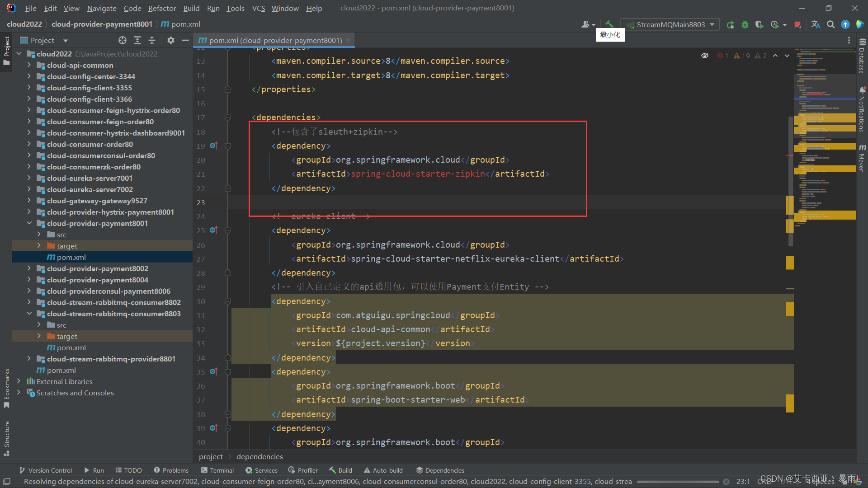Click gutter icon on line 19
The height and width of the screenshot is (488, 868).
(x=214, y=145)
